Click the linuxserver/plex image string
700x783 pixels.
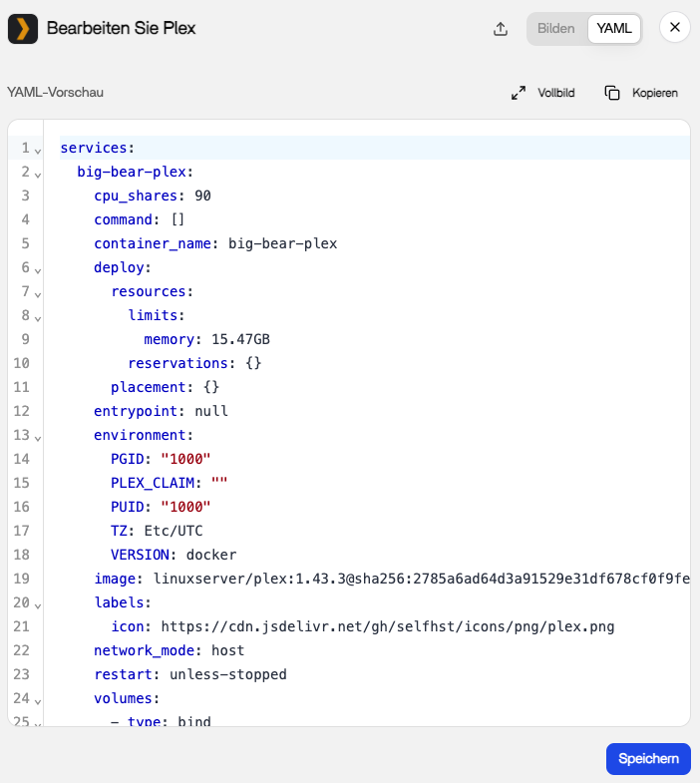click(x=422, y=579)
